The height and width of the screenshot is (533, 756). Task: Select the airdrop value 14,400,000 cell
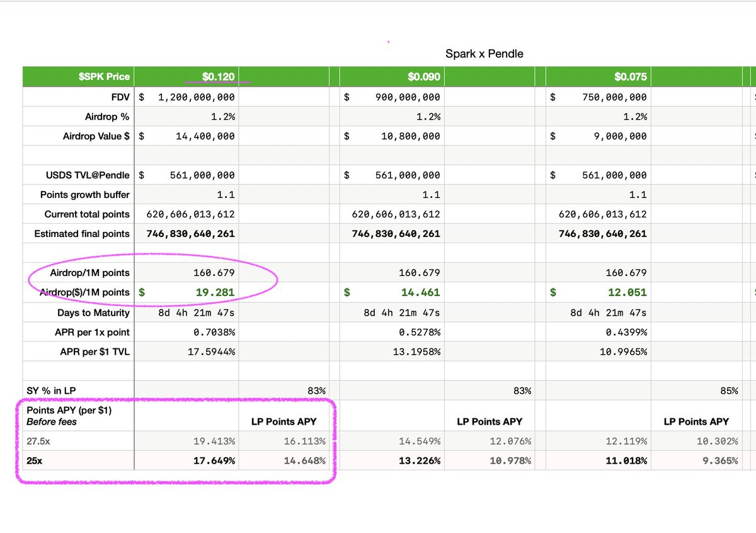186,136
